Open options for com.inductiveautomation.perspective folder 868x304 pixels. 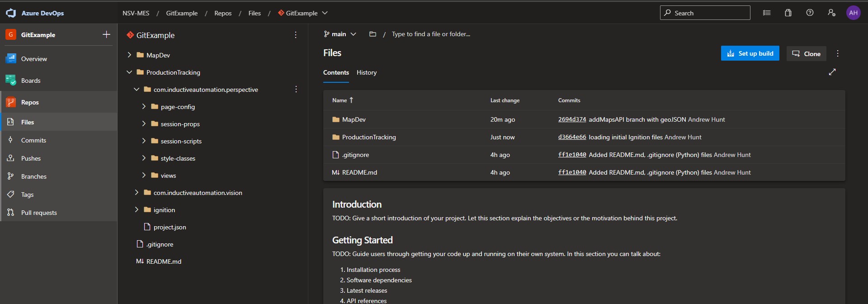[296, 89]
